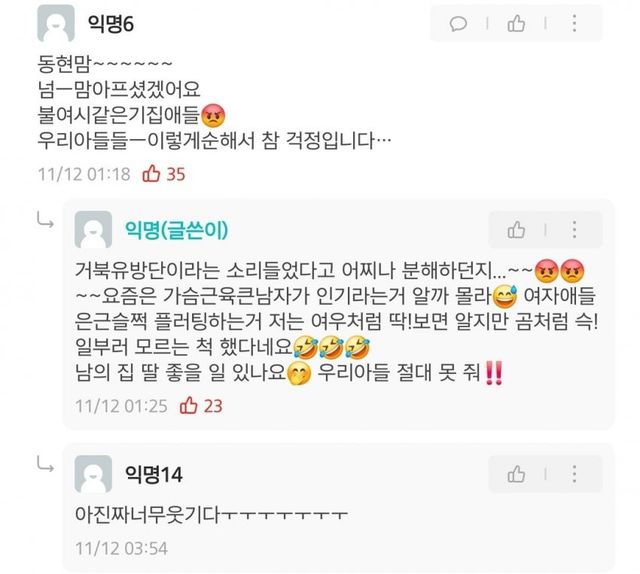
Task: Select the 익명14 username
Action: click(x=153, y=474)
